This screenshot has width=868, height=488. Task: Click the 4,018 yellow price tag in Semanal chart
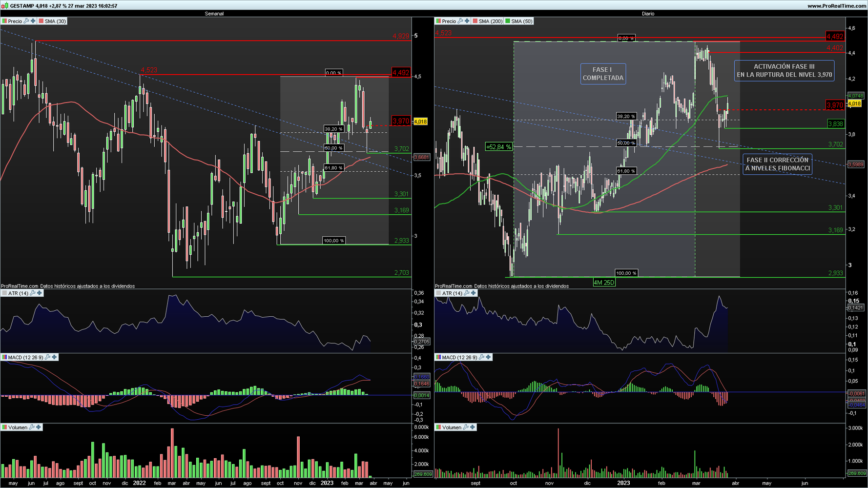point(420,122)
